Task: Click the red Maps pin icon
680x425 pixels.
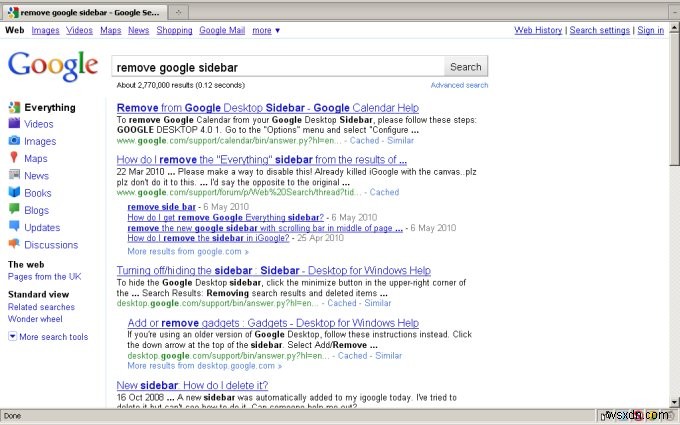Action: (x=14, y=157)
